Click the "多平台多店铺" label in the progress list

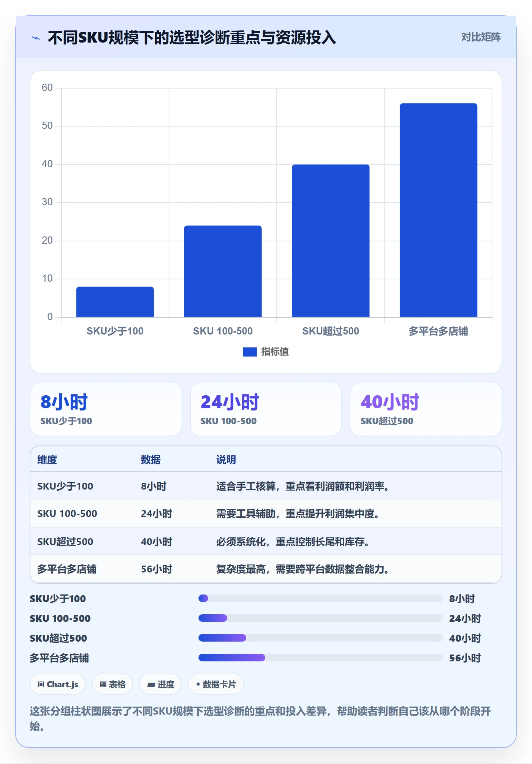coord(59,658)
